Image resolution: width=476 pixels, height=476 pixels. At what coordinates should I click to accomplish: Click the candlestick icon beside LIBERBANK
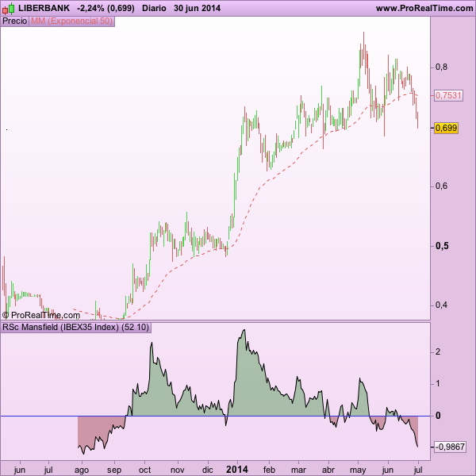tap(9, 9)
